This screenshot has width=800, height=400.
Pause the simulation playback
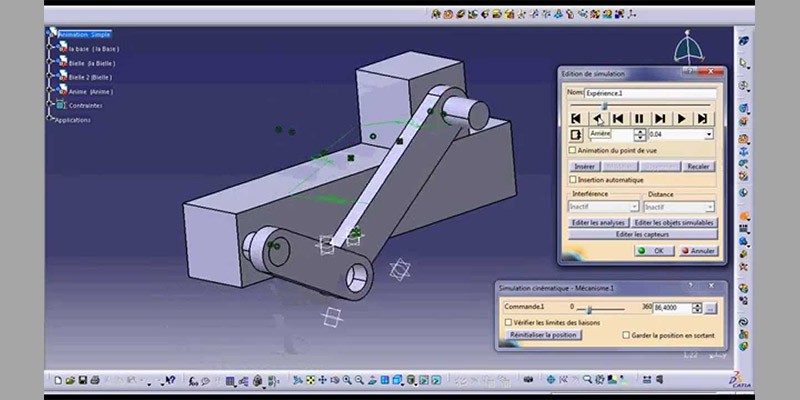point(639,118)
